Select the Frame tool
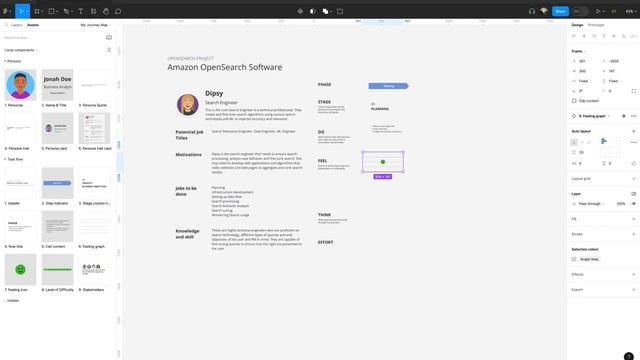Image resolution: width=640 pixels, height=360 pixels. [37, 11]
